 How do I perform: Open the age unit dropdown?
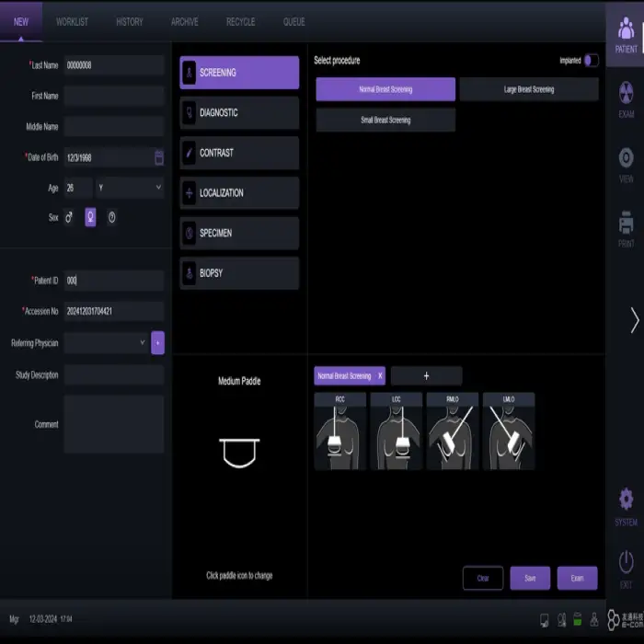[x=130, y=188]
